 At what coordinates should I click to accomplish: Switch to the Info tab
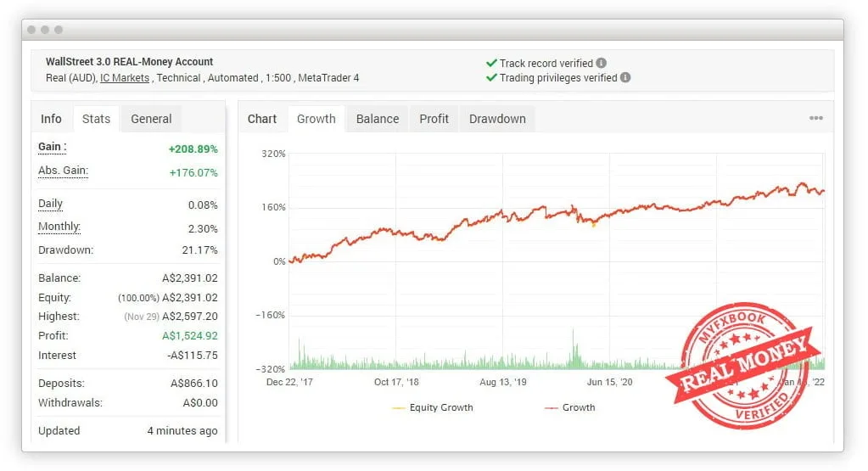click(x=52, y=119)
